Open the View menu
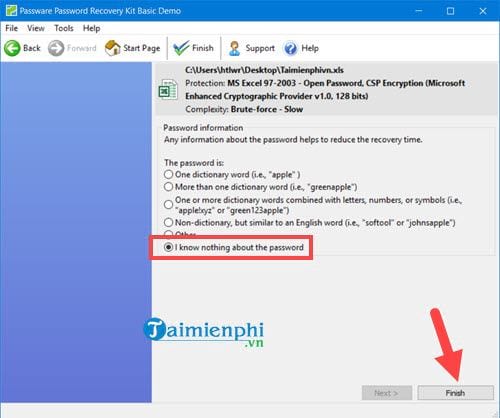Screen dimensions: 500x418 36,28
